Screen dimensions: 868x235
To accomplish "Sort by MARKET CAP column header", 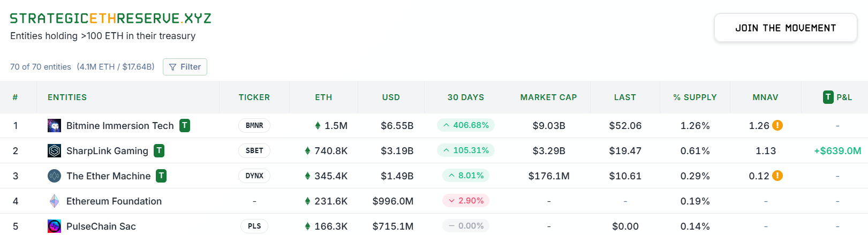I will 548,97.
